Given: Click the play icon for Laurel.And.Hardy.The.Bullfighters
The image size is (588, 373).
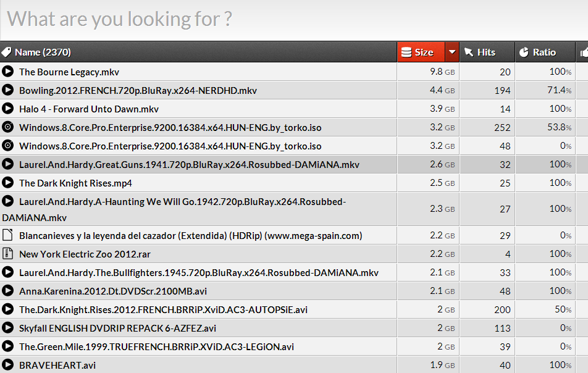Looking at the screenshot, I should pos(7,272).
